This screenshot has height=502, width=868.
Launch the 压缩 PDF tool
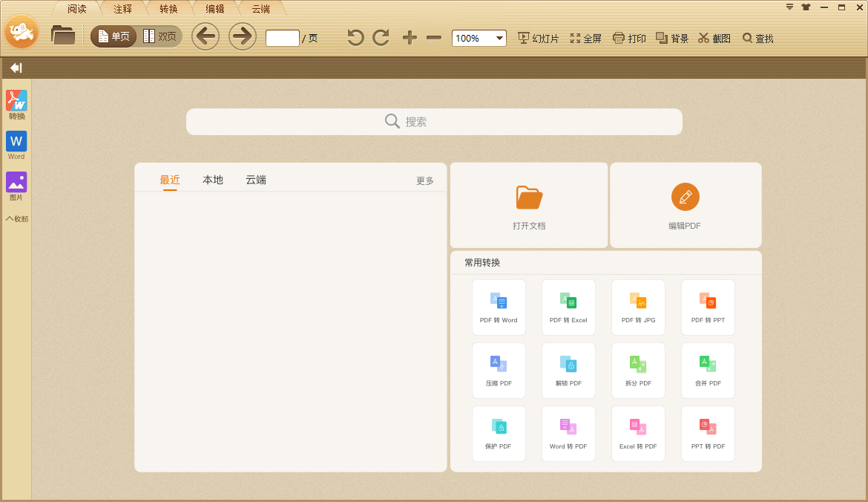click(x=499, y=371)
